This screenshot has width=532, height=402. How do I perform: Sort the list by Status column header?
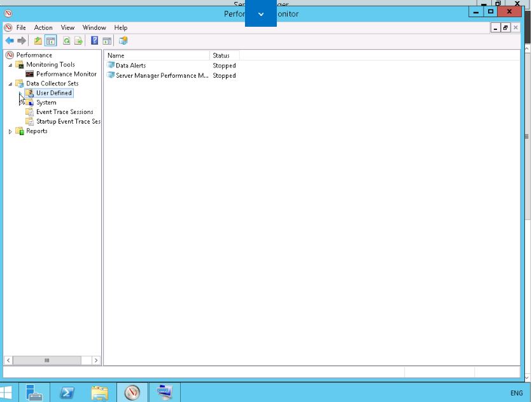(x=225, y=56)
